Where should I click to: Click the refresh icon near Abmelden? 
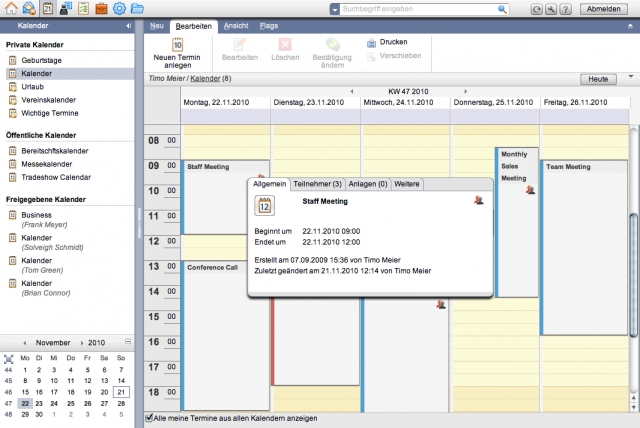[x=538, y=9]
